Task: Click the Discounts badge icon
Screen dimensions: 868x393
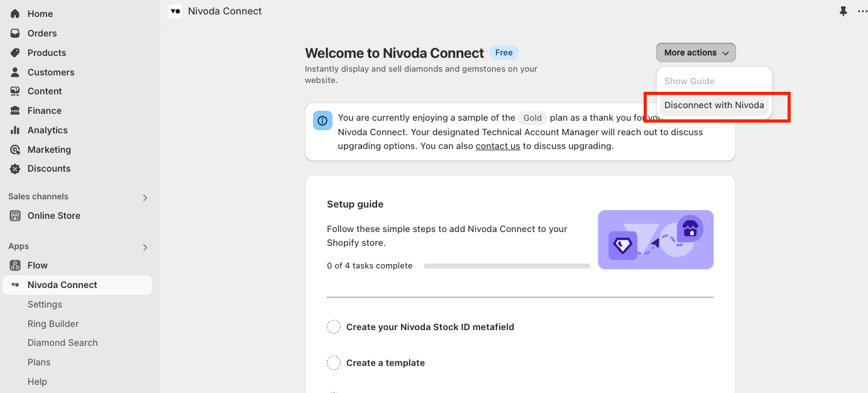Action: pyautogui.click(x=15, y=169)
